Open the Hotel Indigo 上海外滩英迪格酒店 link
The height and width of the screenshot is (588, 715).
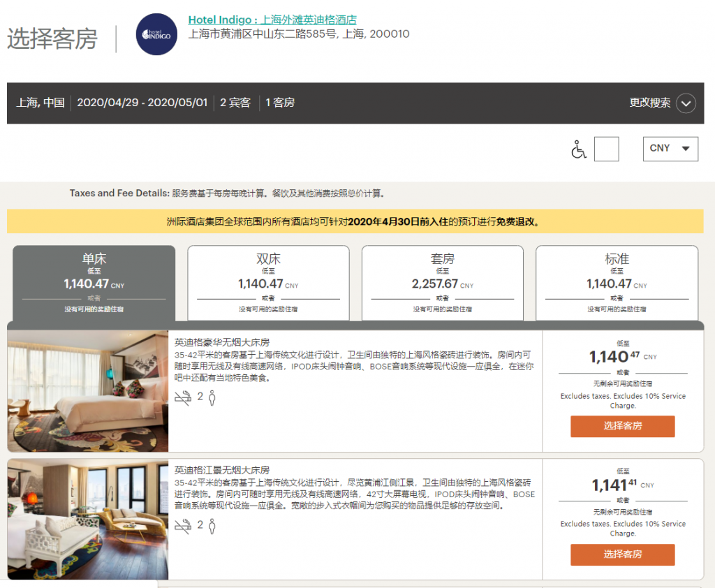[x=272, y=20]
